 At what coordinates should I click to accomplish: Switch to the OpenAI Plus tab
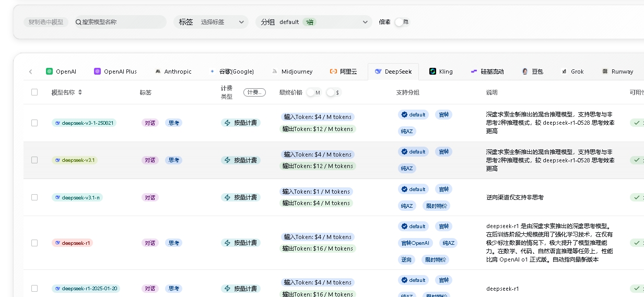115,72
